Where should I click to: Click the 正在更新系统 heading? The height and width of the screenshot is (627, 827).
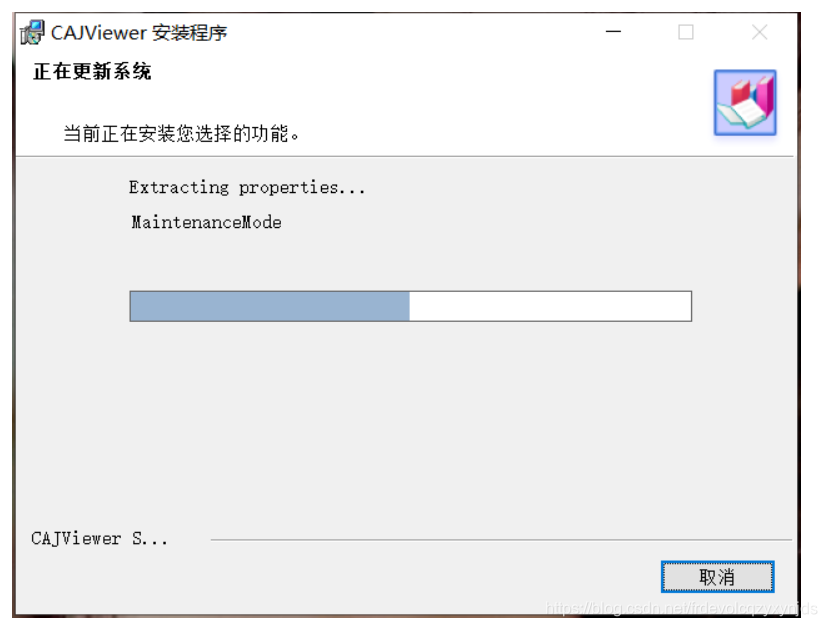(x=92, y=71)
